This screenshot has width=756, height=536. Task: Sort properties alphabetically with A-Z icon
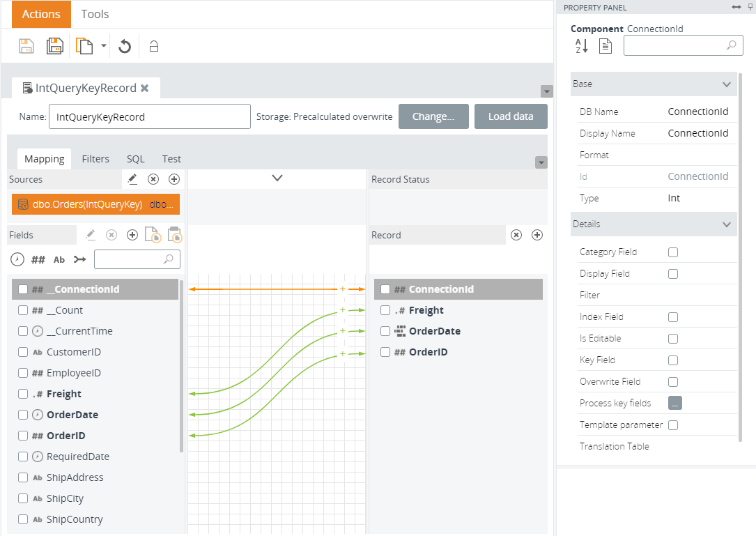(582, 46)
